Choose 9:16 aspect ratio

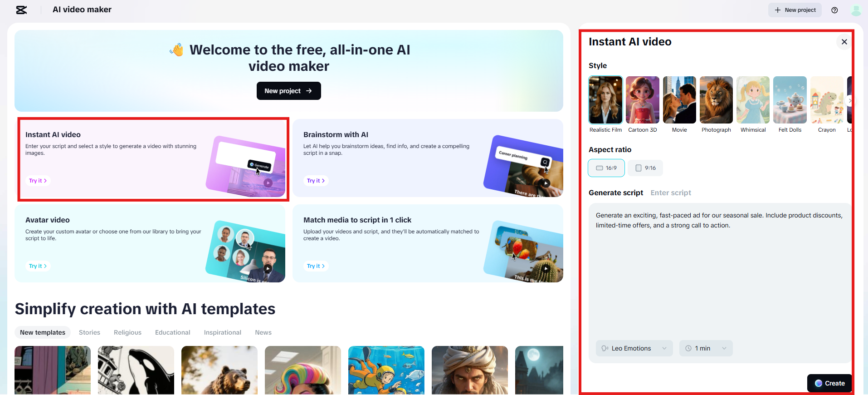pos(645,168)
